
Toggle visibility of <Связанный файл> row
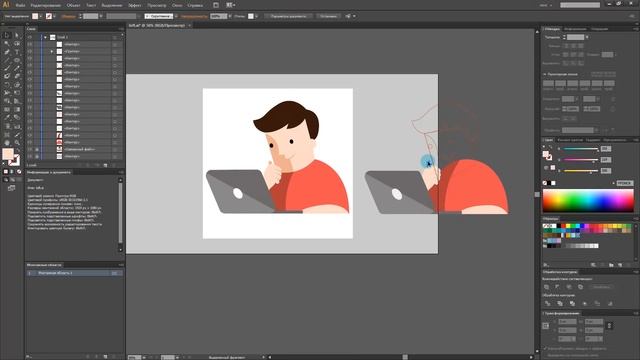pos(30,149)
